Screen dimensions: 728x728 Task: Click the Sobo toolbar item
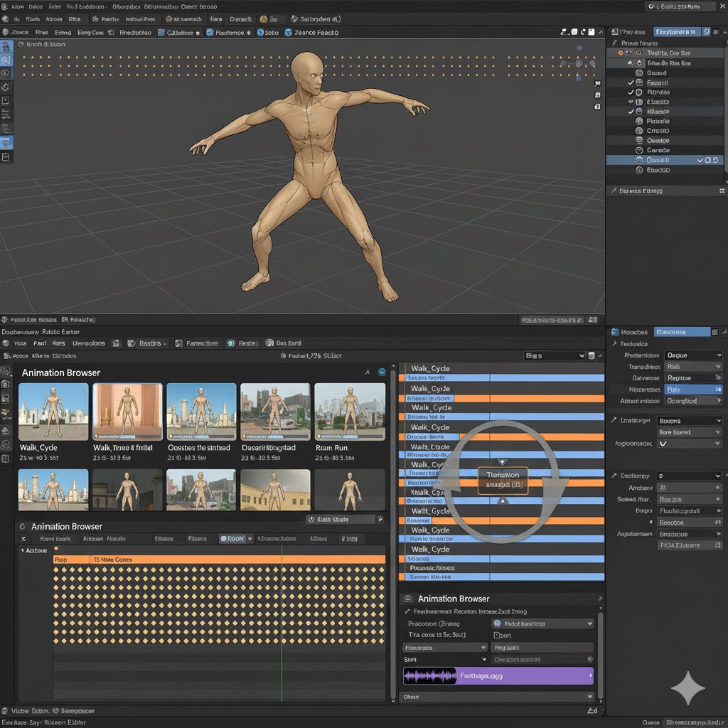(x=268, y=33)
